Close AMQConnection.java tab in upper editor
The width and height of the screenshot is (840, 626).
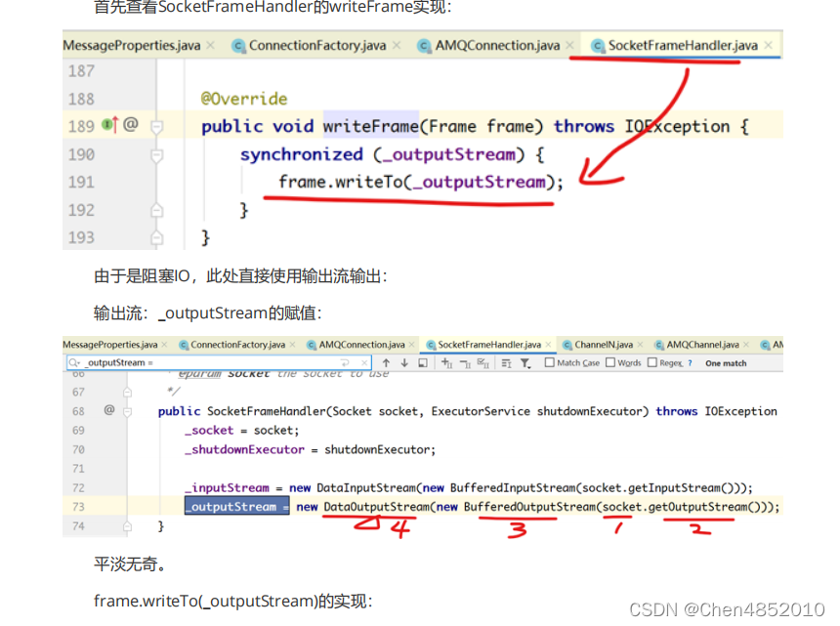(x=569, y=46)
